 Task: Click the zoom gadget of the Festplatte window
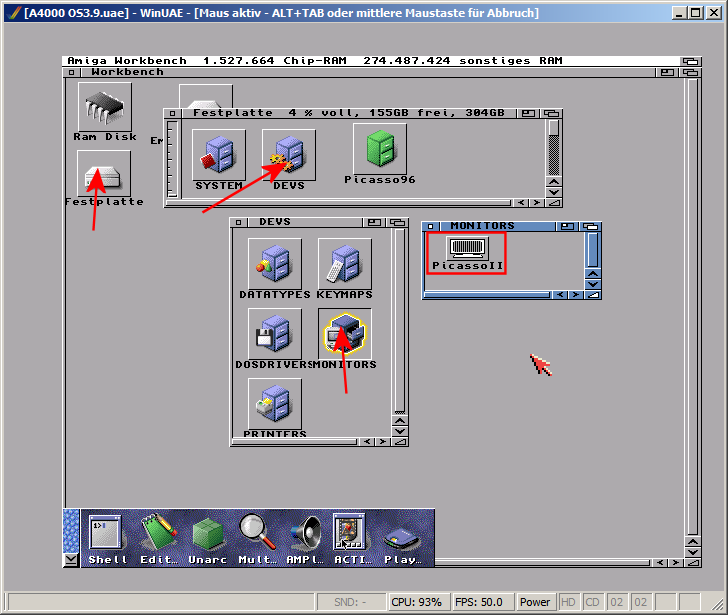pyautogui.click(x=528, y=113)
